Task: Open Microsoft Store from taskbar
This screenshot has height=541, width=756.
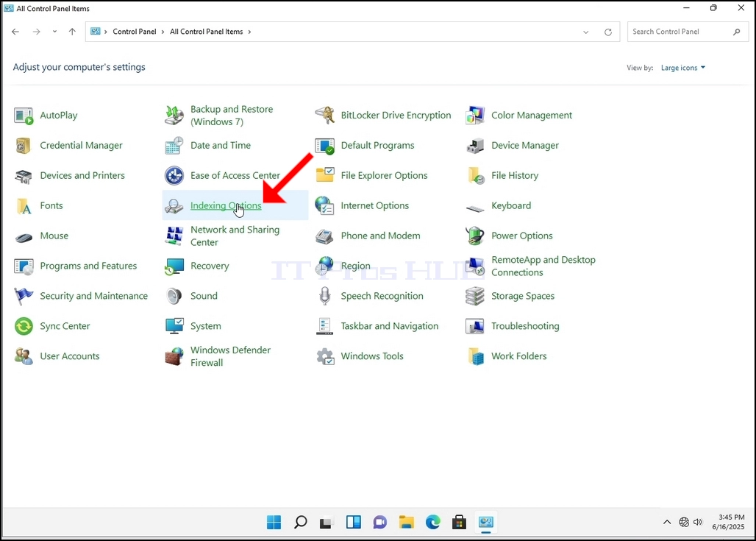Action: (459, 522)
